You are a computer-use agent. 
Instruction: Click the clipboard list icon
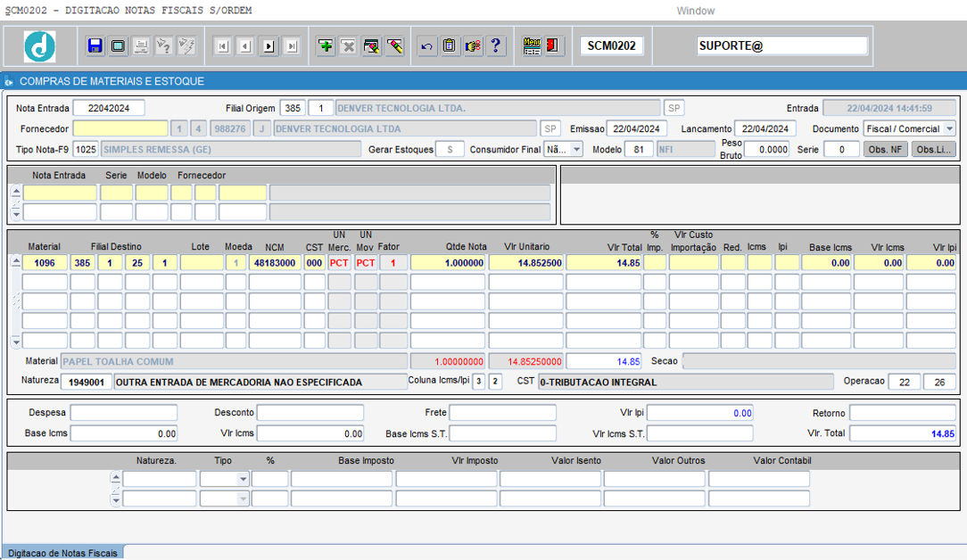point(450,46)
